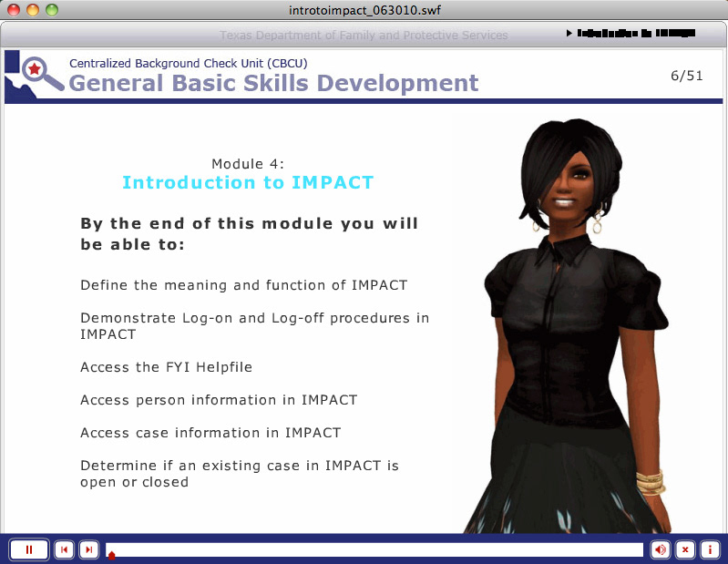Click the Module 4 label
The width and height of the screenshot is (728, 564).
click(x=248, y=164)
